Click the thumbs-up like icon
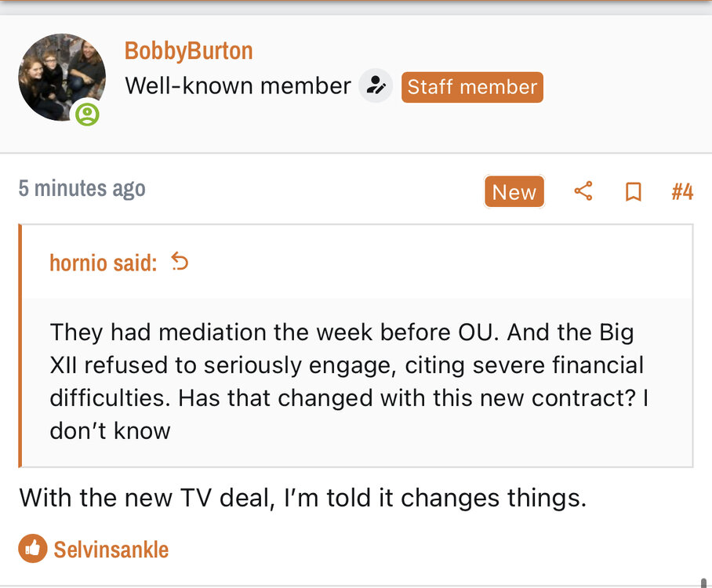712x588 pixels. tap(32, 549)
